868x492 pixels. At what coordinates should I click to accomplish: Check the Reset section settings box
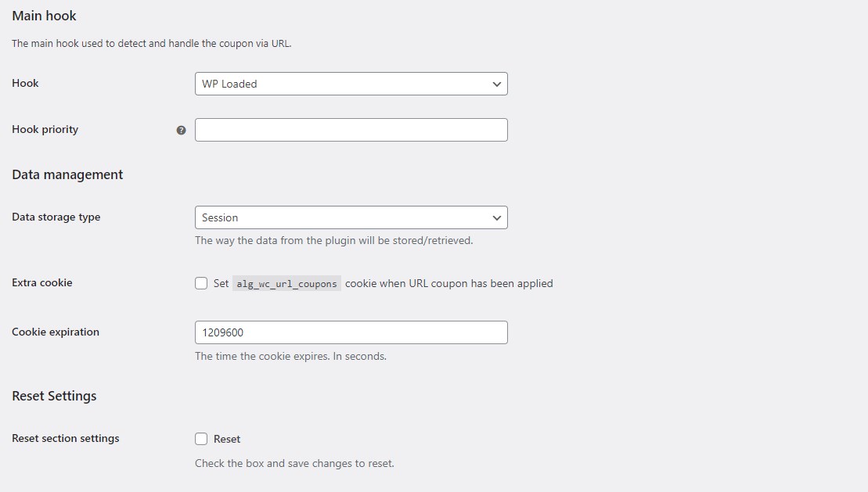(x=201, y=439)
